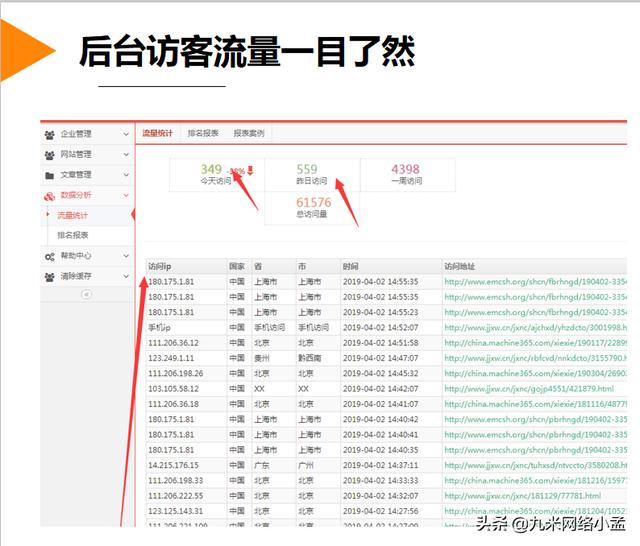Open the machine365 link at 14:27:56
640x546 pixels.
(x=535, y=511)
